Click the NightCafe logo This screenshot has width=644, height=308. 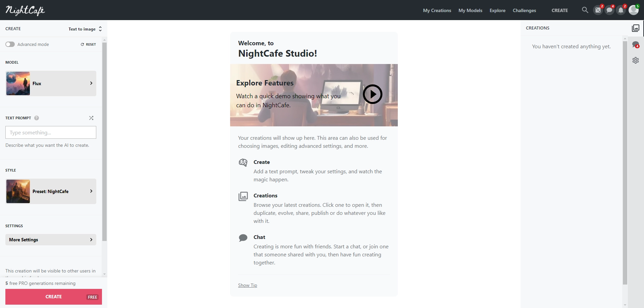(x=25, y=10)
